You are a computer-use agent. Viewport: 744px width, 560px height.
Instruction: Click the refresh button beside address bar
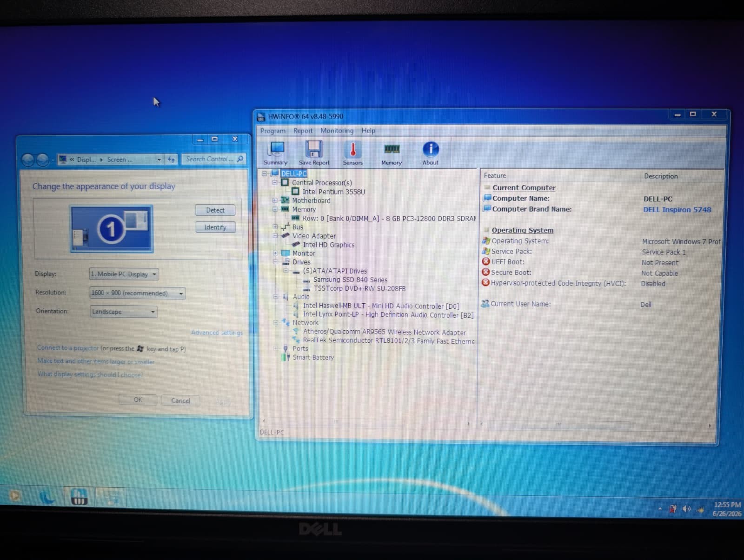171,159
